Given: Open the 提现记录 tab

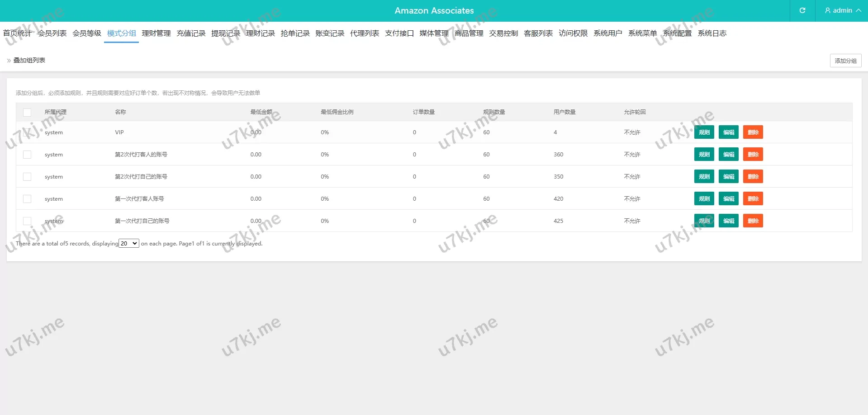Looking at the screenshot, I should pos(226,33).
